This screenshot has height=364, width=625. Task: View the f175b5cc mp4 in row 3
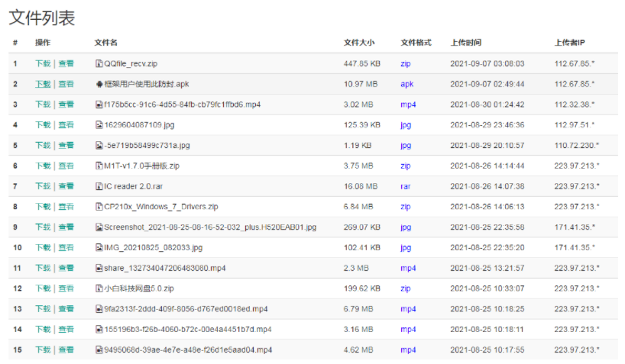coord(66,105)
